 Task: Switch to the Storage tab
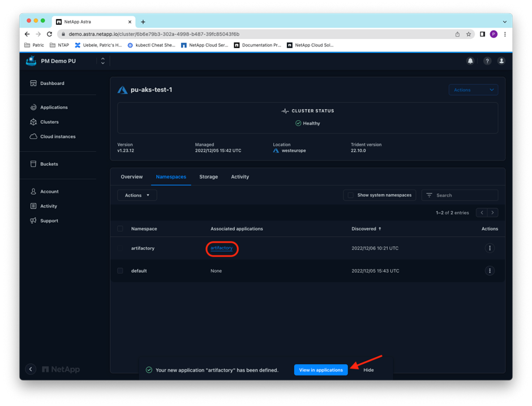point(209,177)
